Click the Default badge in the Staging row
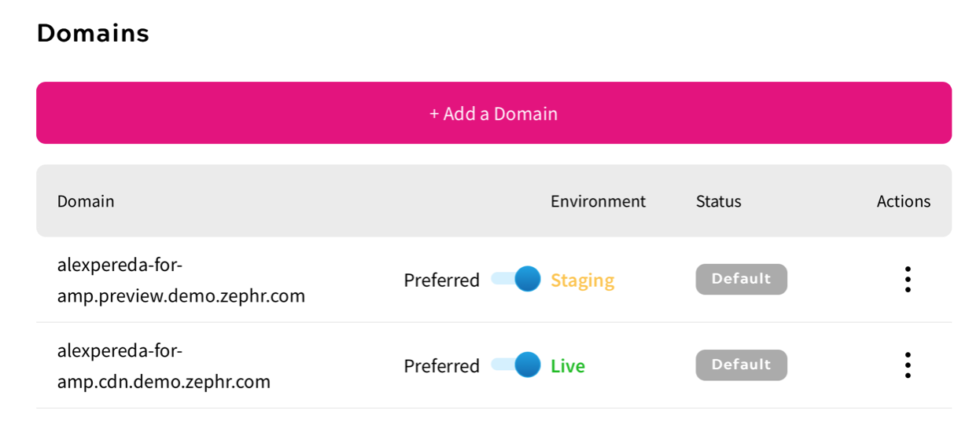Image resolution: width=980 pixels, height=440 pixels. tap(741, 279)
